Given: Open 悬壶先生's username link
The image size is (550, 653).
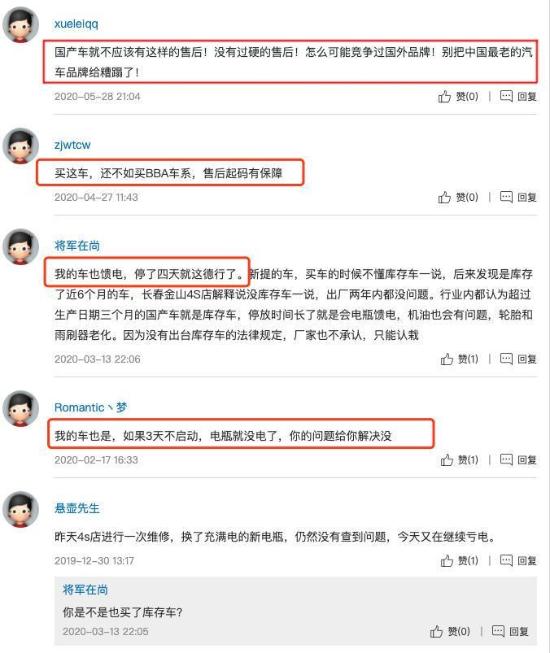Looking at the screenshot, I should 77,508.
